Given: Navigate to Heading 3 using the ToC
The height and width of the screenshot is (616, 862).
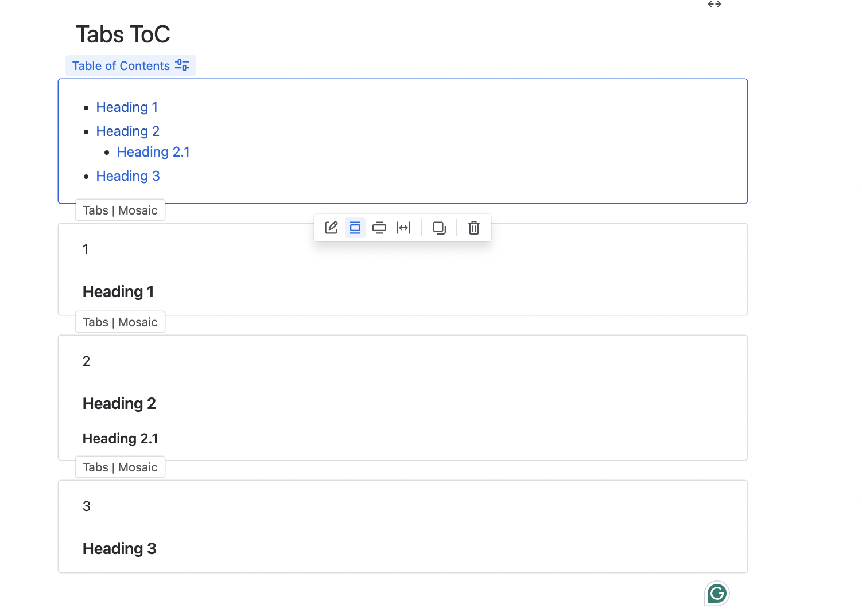Looking at the screenshot, I should (127, 176).
